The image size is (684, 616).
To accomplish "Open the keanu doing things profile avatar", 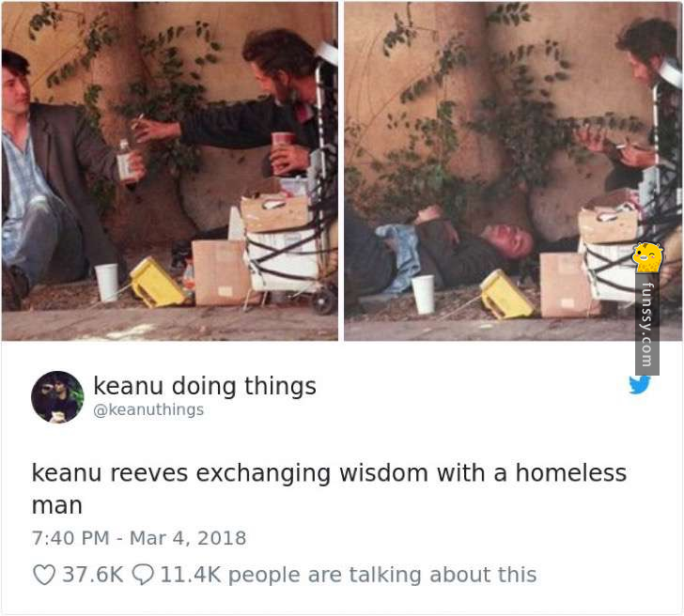I will (57, 397).
